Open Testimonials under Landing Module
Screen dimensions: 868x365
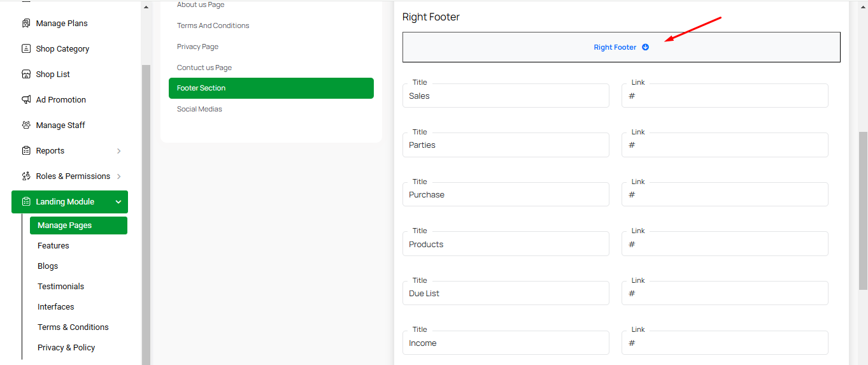tap(60, 287)
